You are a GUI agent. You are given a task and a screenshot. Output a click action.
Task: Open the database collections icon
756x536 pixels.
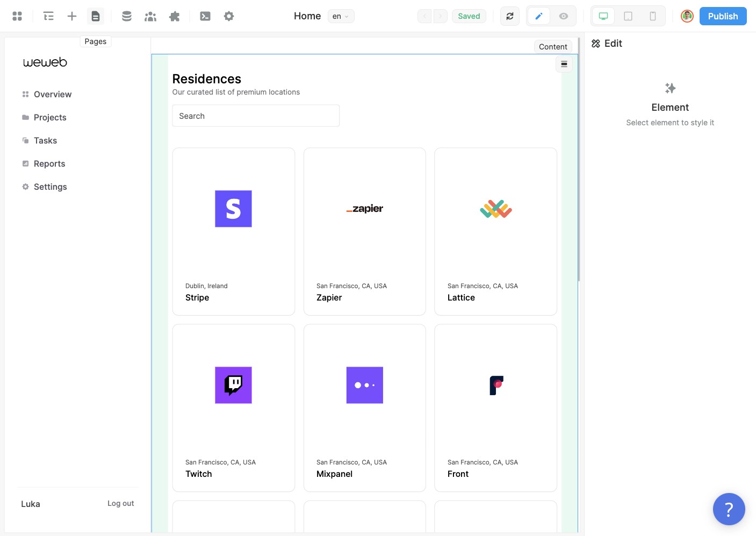point(127,16)
